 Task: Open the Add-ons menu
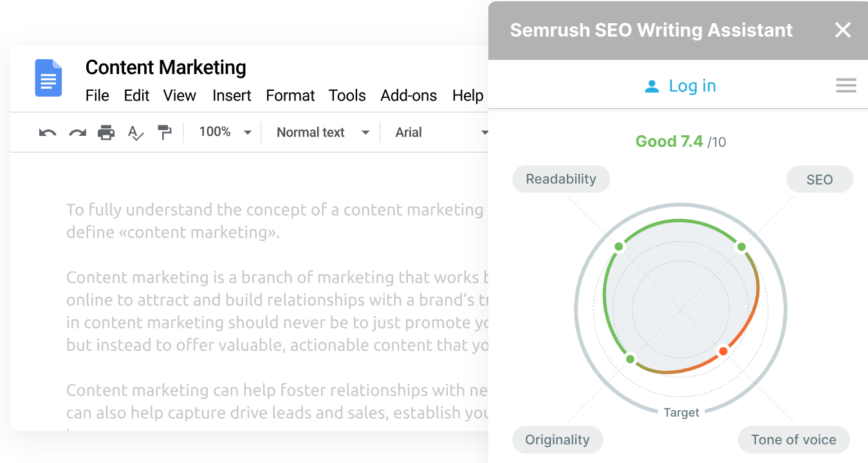tap(409, 96)
